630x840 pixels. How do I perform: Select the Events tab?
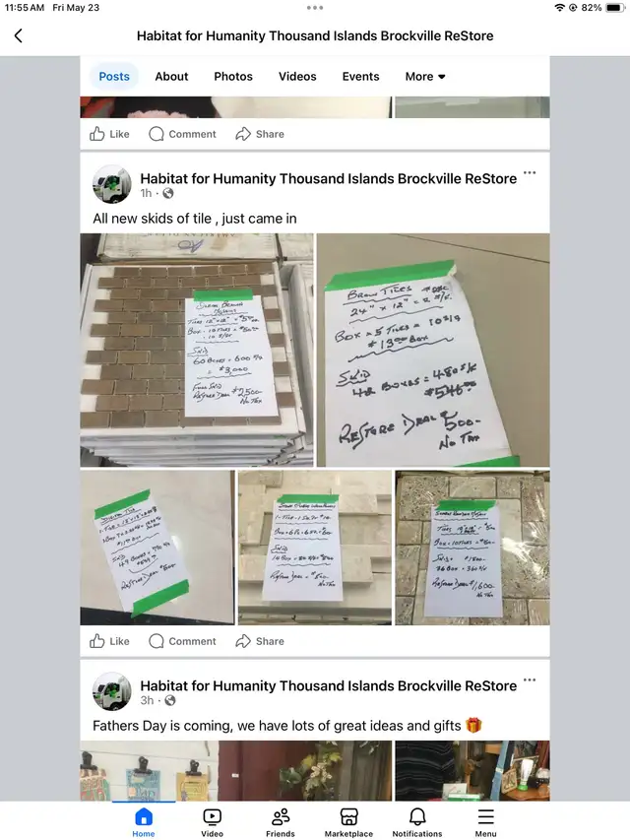coord(360,77)
